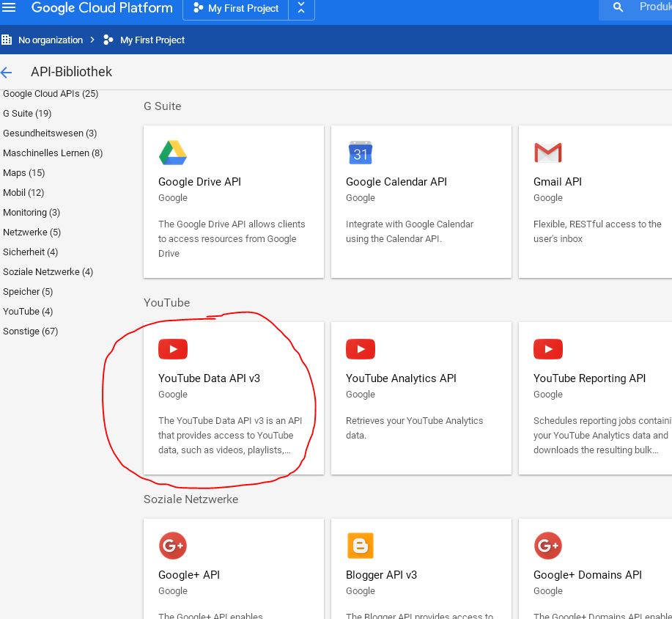Click the YouTube Data API play icon
The image size is (672, 619).
point(173,349)
